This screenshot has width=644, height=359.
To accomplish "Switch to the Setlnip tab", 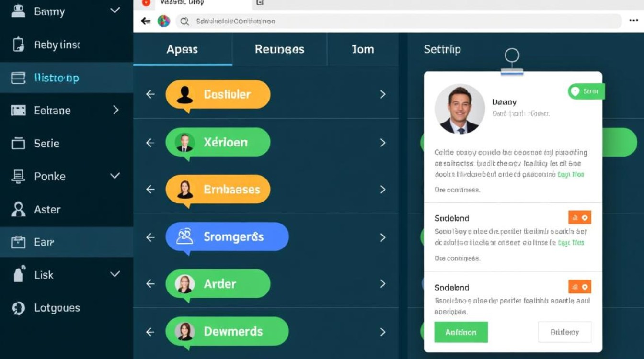I will (x=442, y=49).
